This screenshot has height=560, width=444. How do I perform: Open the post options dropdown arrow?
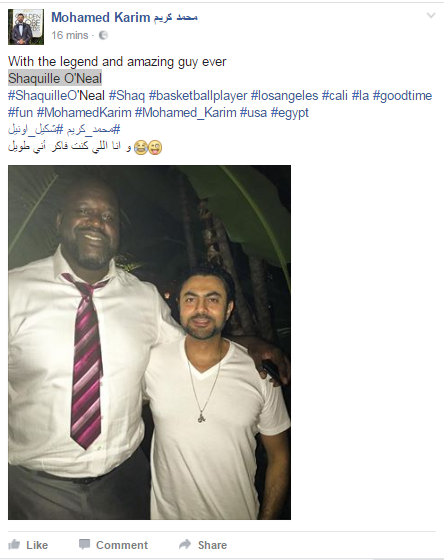[431, 15]
